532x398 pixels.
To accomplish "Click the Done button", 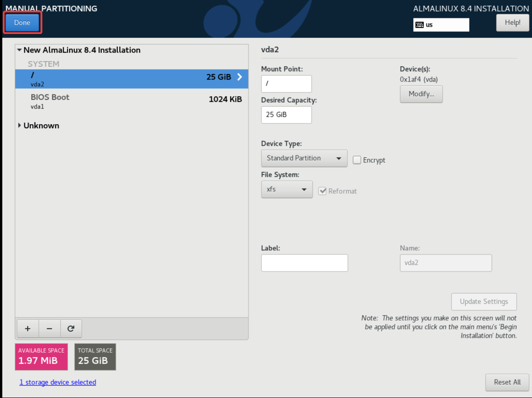I will point(22,23).
